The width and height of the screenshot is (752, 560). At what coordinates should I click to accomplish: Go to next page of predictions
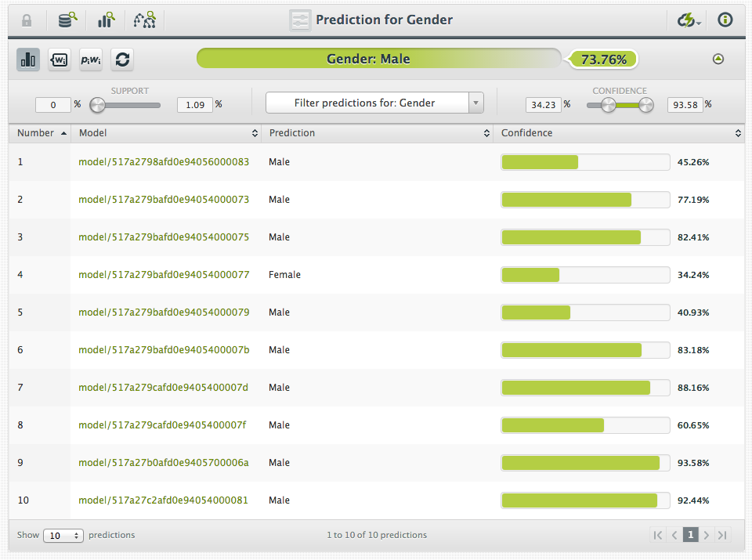pos(706,536)
